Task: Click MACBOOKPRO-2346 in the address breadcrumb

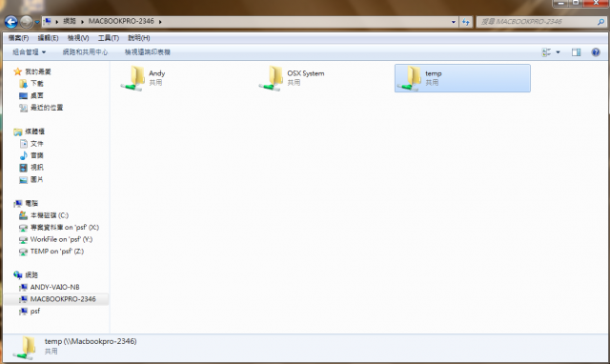Action: 121,21
